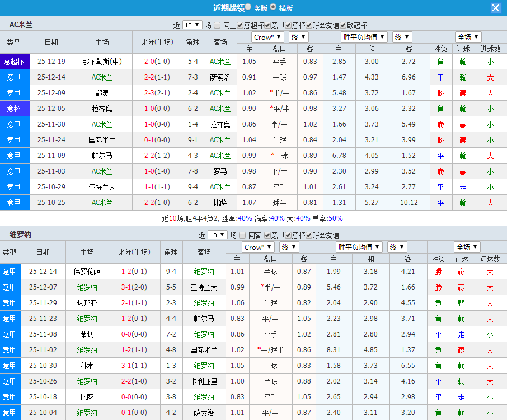The height and width of the screenshot is (420, 507).
Task: Select the 竖版 layout radio button
Action: tap(247, 8)
